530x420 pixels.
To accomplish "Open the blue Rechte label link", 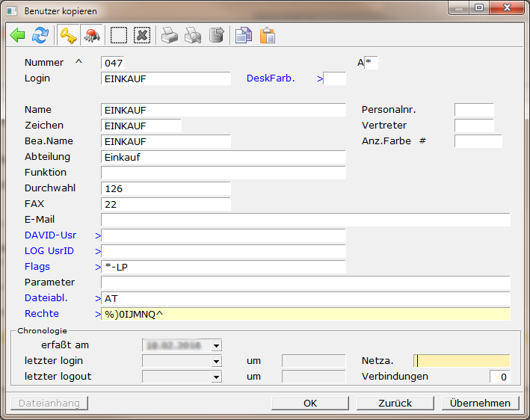I will [x=42, y=313].
